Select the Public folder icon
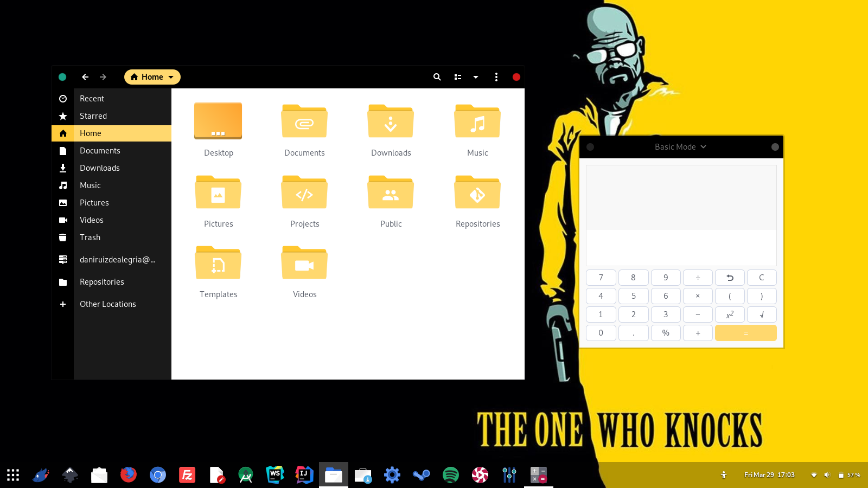The image size is (868, 488). coord(391,192)
